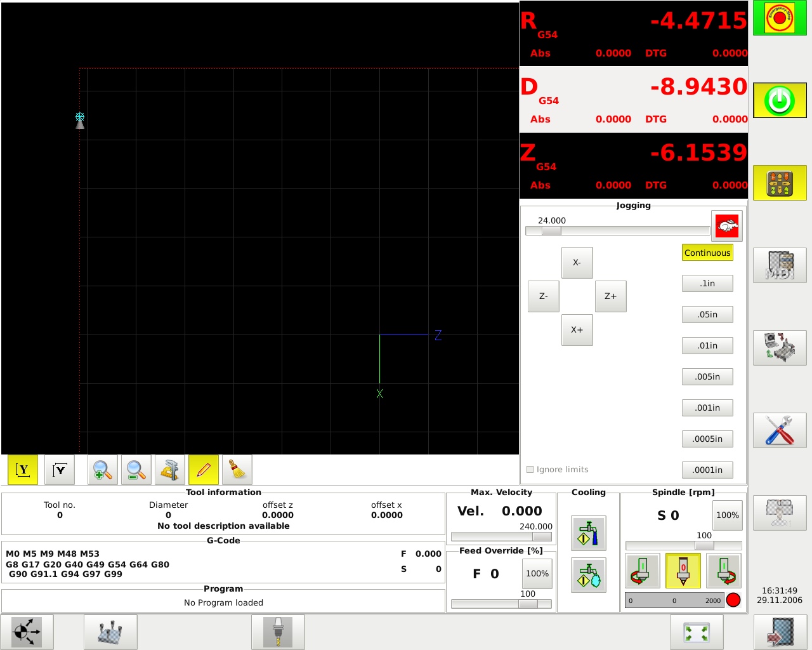This screenshot has height=650, width=812.
Task: Toggle flood coolant icon
Action: (589, 533)
